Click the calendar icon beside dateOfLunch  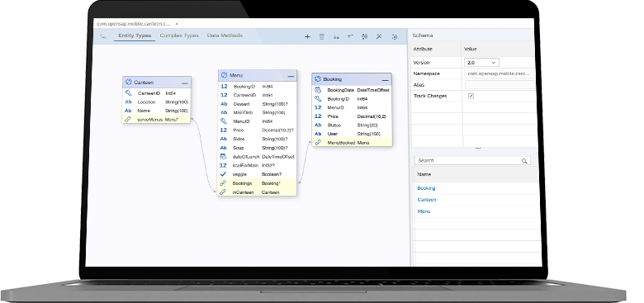click(224, 156)
